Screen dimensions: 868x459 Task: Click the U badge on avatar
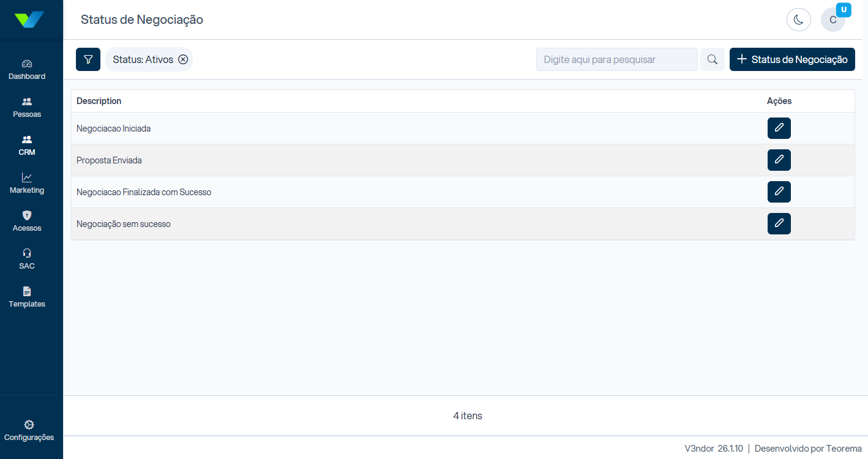click(844, 10)
